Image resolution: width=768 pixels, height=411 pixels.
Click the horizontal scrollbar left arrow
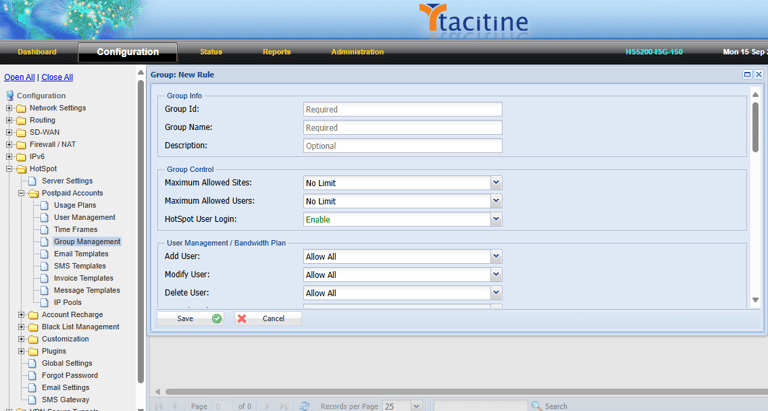click(158, 391)
